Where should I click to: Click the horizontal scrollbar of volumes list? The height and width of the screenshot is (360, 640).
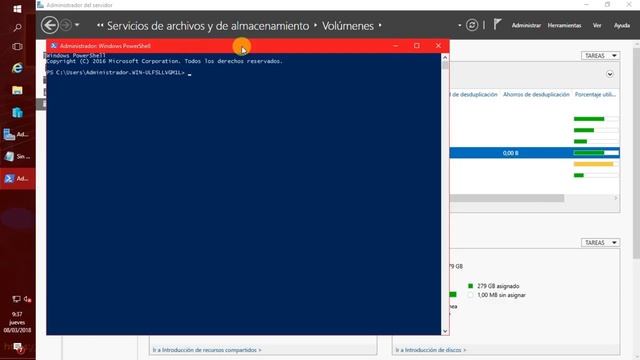coord(507,198)
